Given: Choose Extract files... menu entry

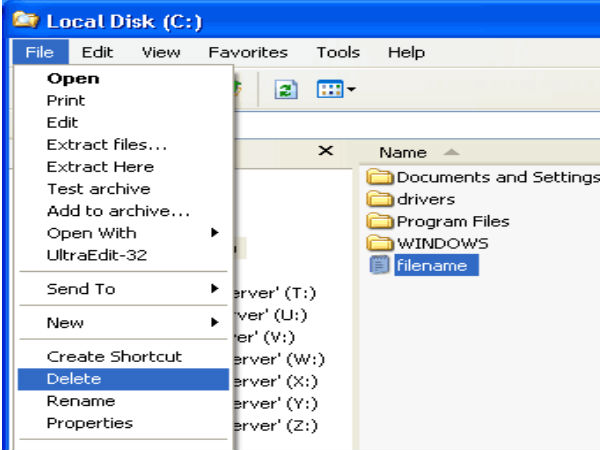Looking at the screenshot, I should pos(106,145).
